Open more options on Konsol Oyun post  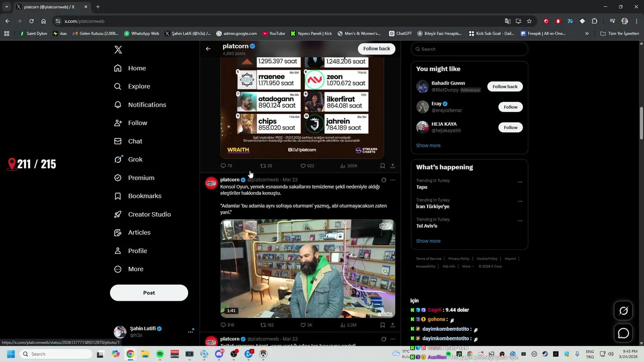(392, 179)
